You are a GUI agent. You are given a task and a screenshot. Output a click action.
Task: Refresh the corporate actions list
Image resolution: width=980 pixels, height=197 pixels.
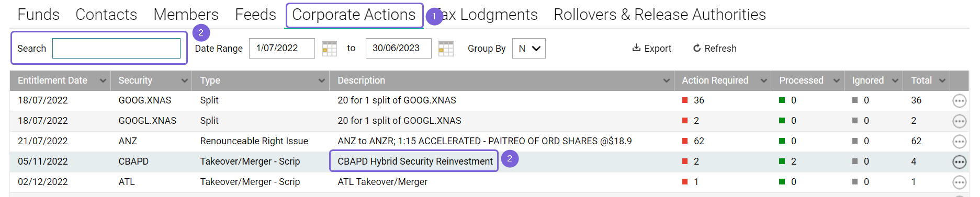(714, 49)
